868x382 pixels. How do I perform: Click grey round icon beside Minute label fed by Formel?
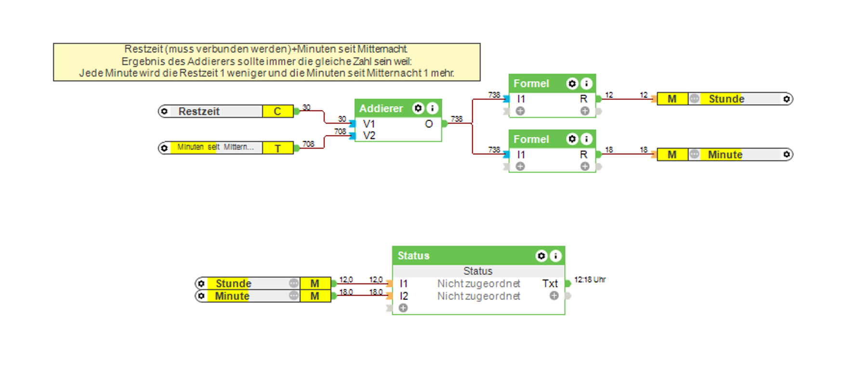point(694,154)
